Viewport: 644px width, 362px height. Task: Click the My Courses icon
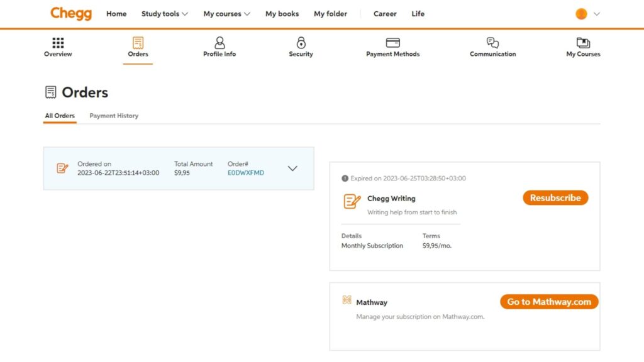(582, 41)
